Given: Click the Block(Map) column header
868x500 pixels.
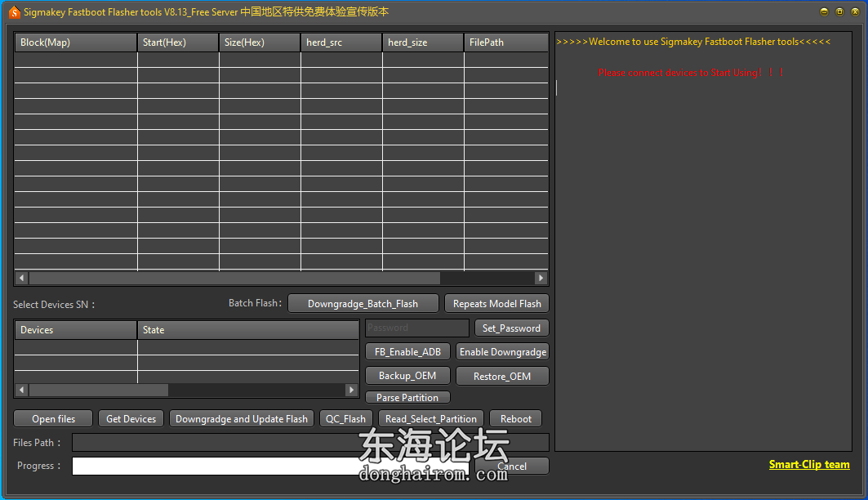Looking at the screenshot, I should click(x=76, y=42).
